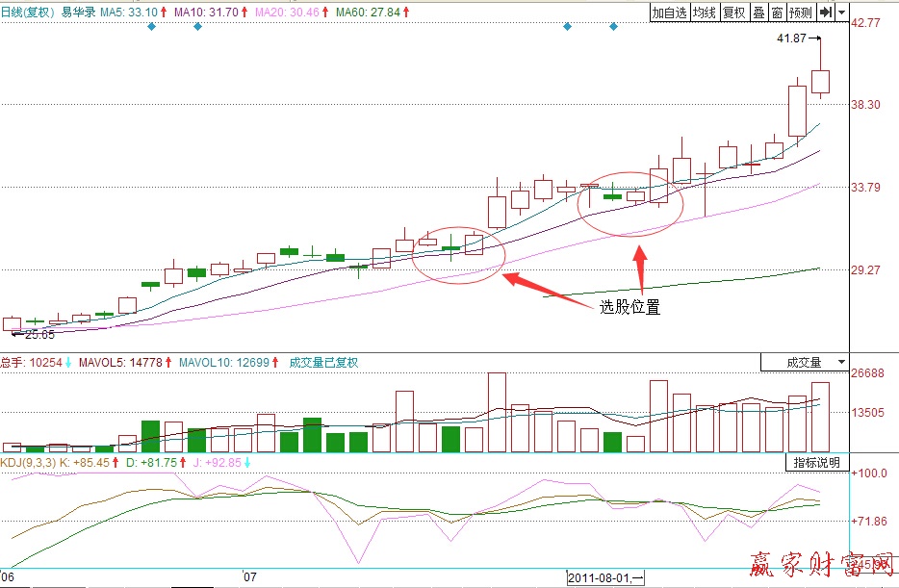Open the 指标说明 indicator description

pyautogui.click(x=816, y=463)
